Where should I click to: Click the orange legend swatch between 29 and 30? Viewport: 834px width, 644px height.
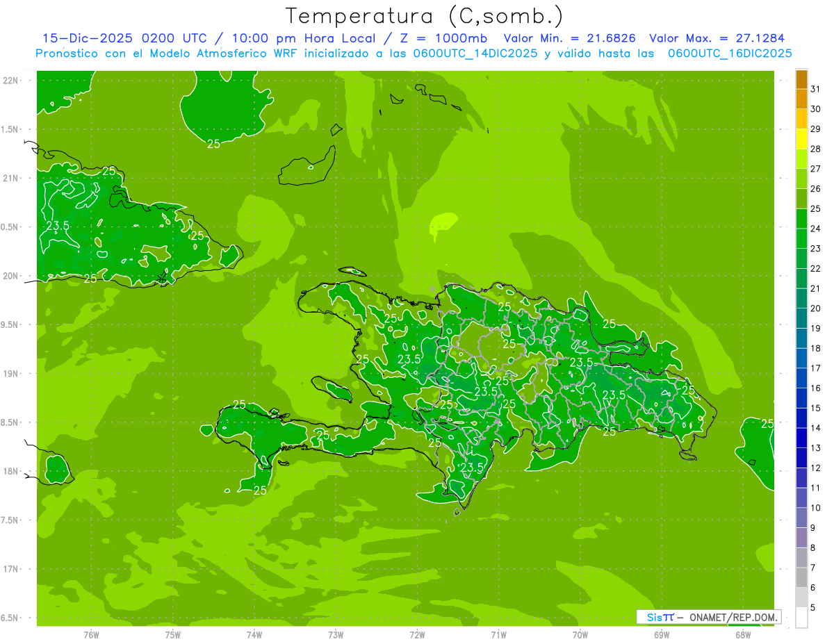pyautogui.click(x=801, y=119)
